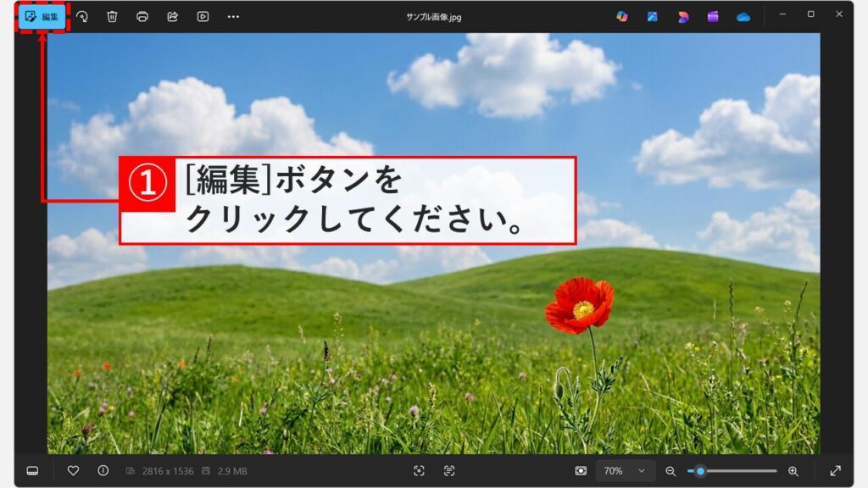The height and width of the screenshot is (488, 868).
Task: Open the 70% zoom level dropdown
Action: pos(624,473)
